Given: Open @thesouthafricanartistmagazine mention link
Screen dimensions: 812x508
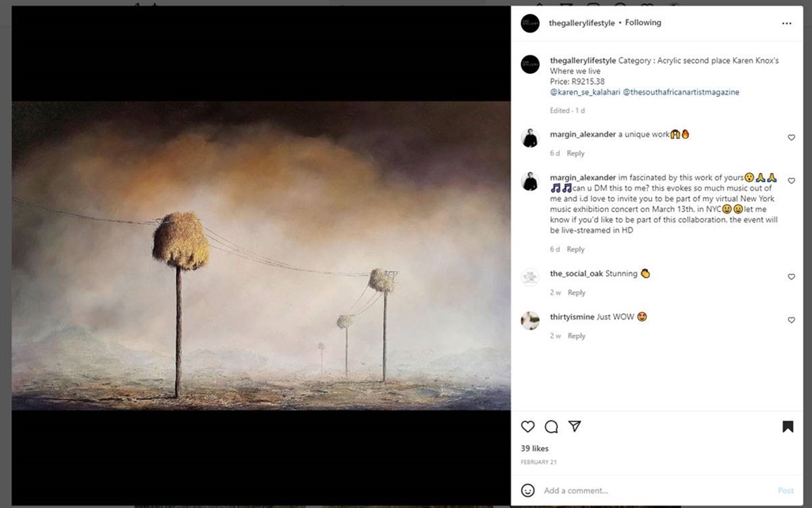Looking at the screenshot, I should pyautogui.click(x=681, y=92).
